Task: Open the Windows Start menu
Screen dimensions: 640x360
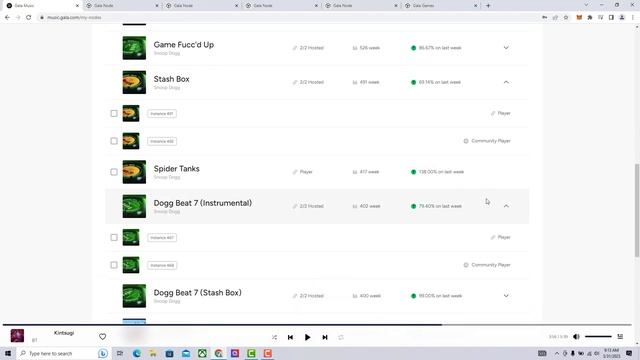Action: coord(8,353)
